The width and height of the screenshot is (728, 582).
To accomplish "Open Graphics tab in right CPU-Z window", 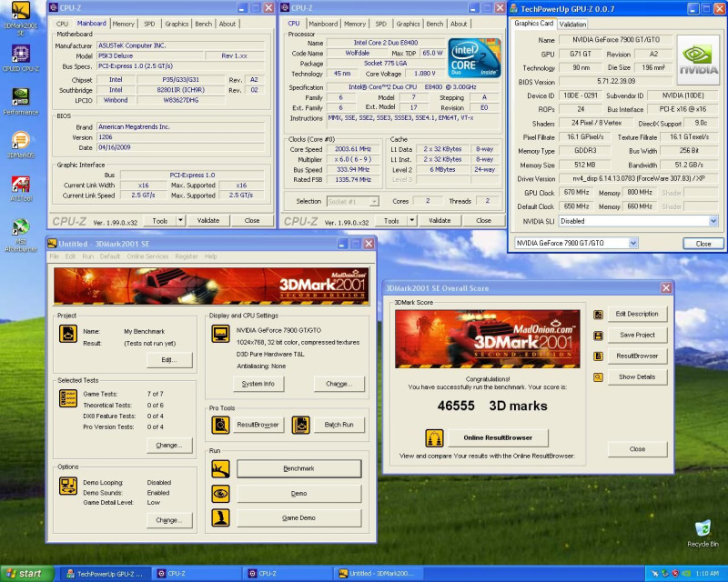I will pyautogui.click(x=408, y=24).
